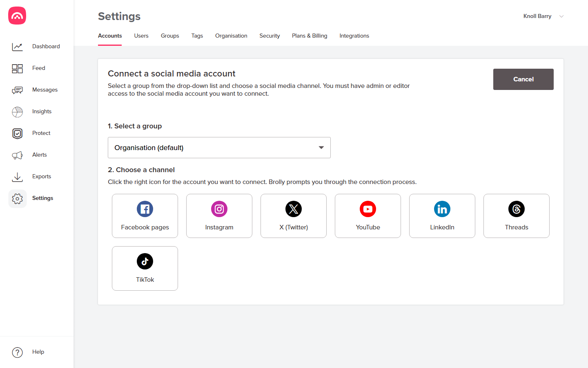Image resolution: width=588 pixels, height=368 pixels.
Task: Switch to the Organisation tab
Action: [x=231, y=36]
